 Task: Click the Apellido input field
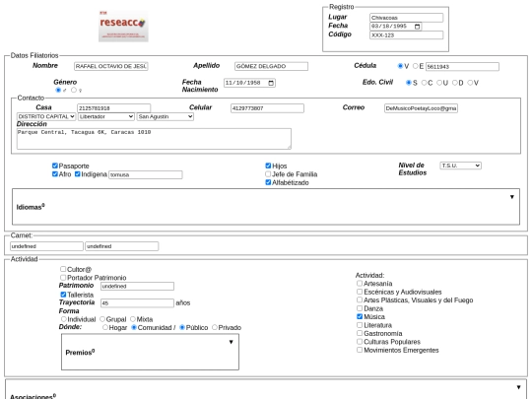(271, 66)
